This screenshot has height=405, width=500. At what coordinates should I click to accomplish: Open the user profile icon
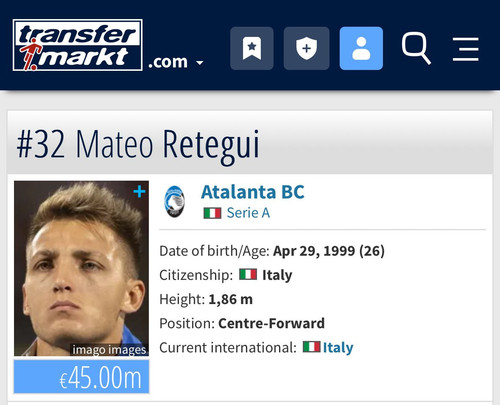point(361,48)
